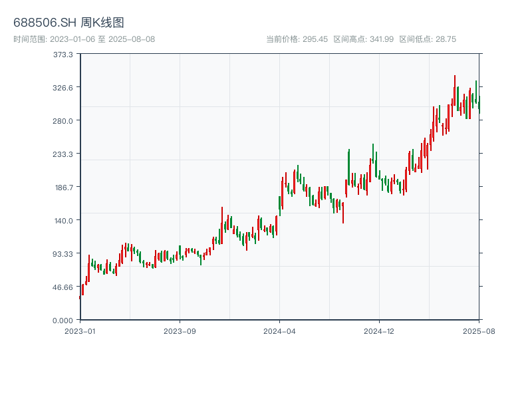532x399 pixels.
Task: Click the 2024-12 x-axis date label
Action: 379,331
